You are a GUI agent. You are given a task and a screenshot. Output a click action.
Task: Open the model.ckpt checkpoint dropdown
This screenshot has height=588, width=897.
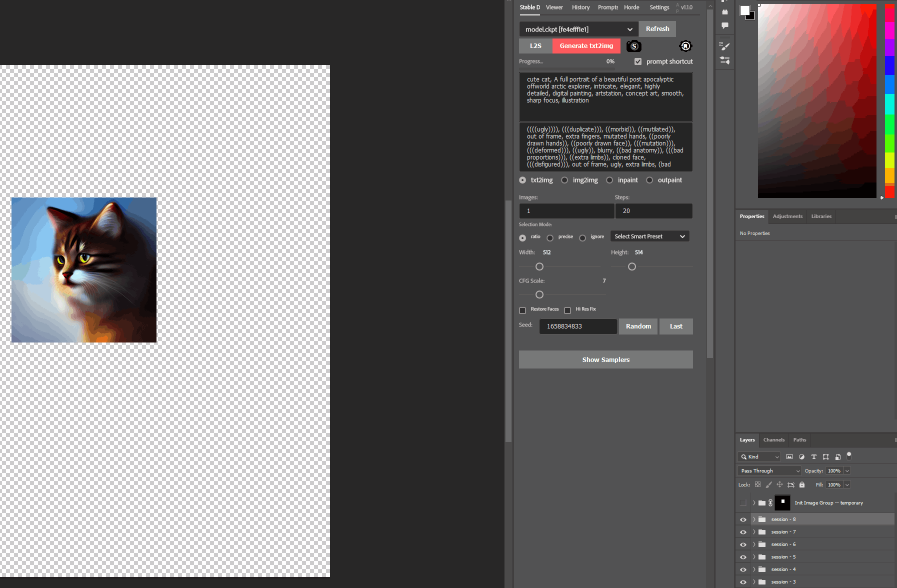(x=578, y=29)
